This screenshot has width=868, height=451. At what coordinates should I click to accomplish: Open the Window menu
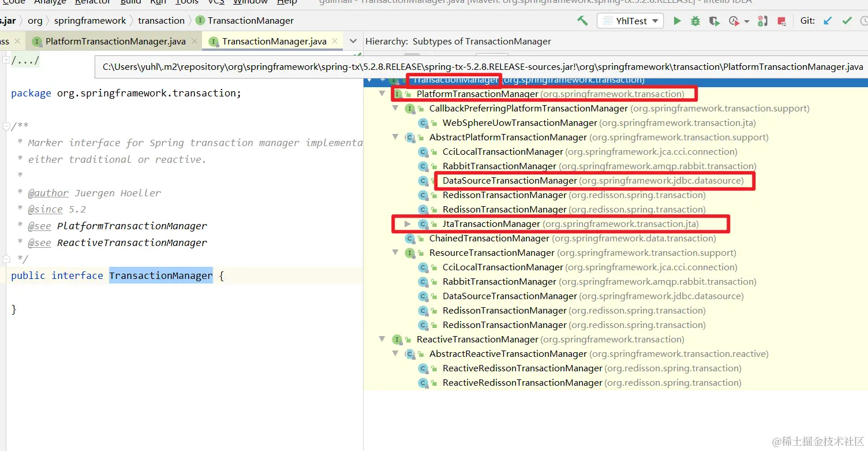pos(250,2)
